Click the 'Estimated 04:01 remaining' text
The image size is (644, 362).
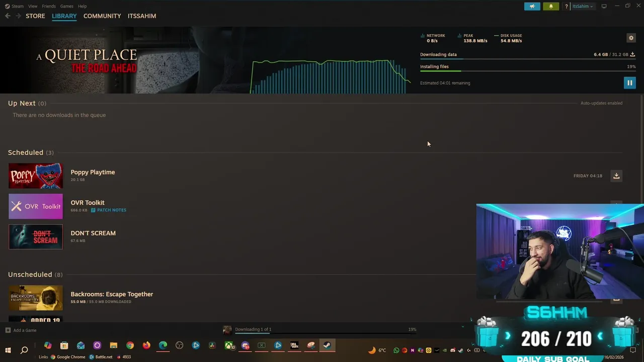[x=445, y=83]
